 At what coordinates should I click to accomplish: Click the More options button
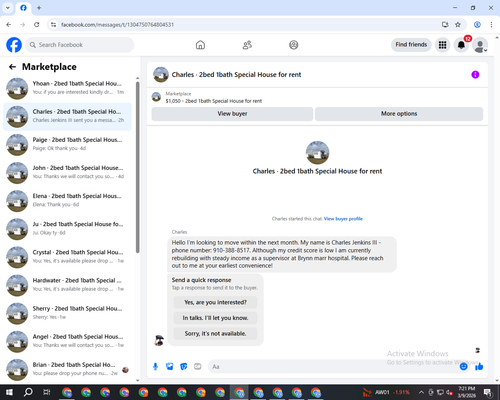tap(399, 114)
